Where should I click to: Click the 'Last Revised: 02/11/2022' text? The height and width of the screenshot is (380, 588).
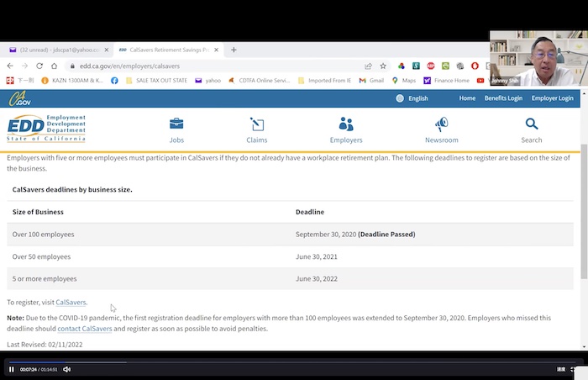45,345
